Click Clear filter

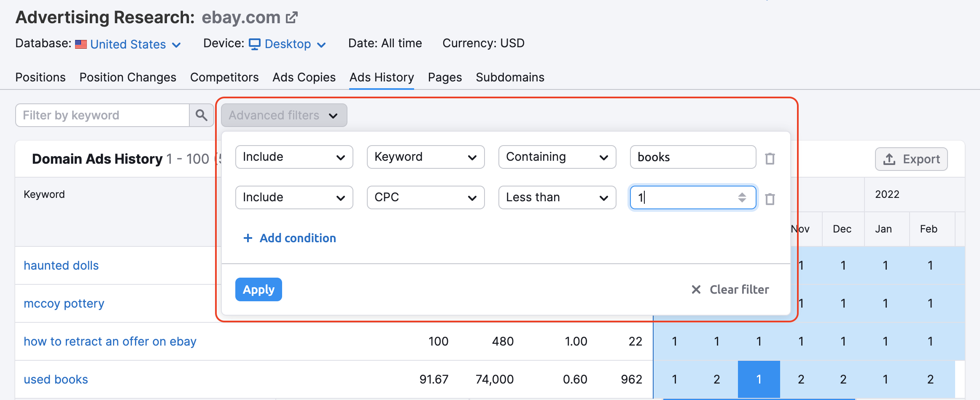(730, 289)
